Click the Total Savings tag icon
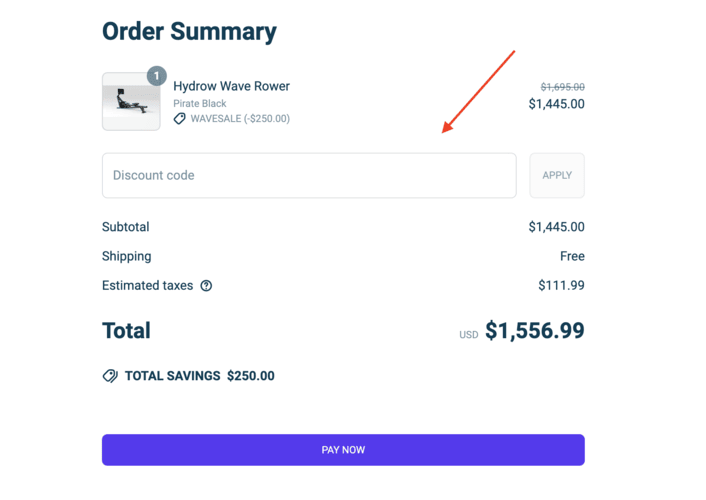706x500 pixels. (110, 376)
